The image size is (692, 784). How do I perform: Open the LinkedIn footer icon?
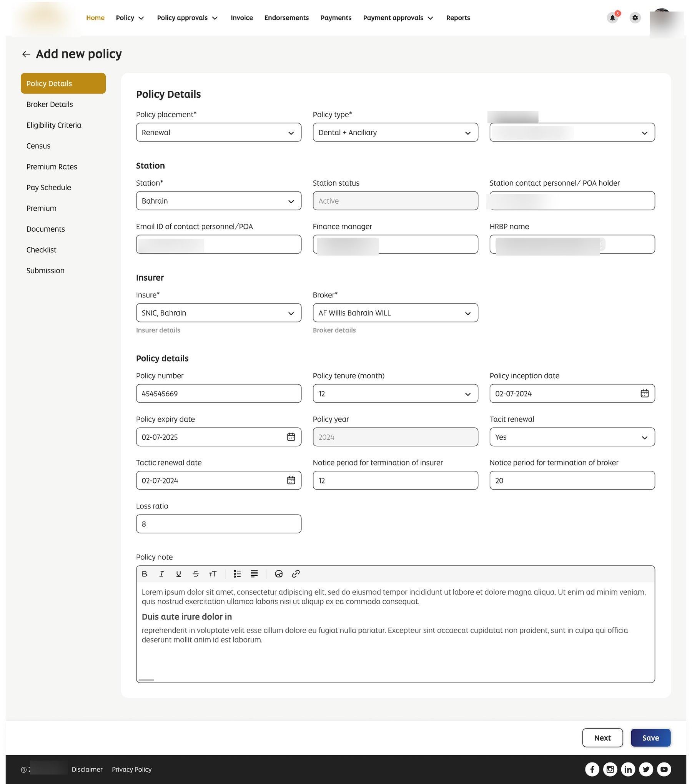pos(628,769)
